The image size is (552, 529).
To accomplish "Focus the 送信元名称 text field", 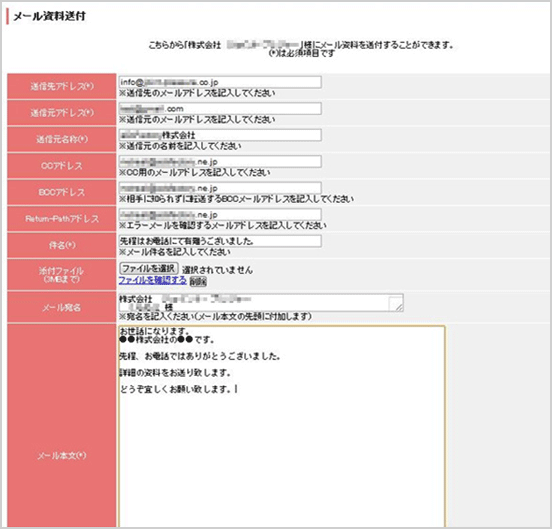I will coord(220,135).
